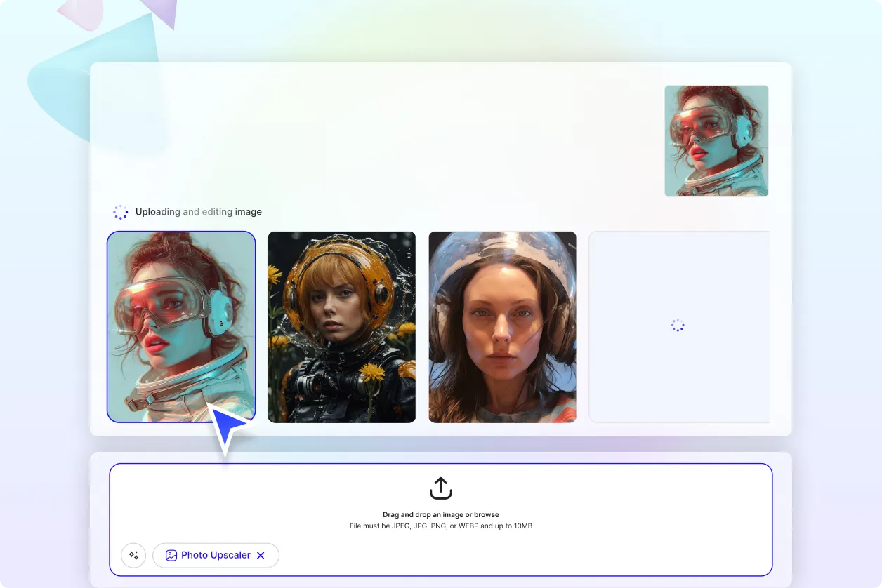Viewport: 882px width, 588px height.
Task: Click the browse text in the upload area
Action: 488,514
